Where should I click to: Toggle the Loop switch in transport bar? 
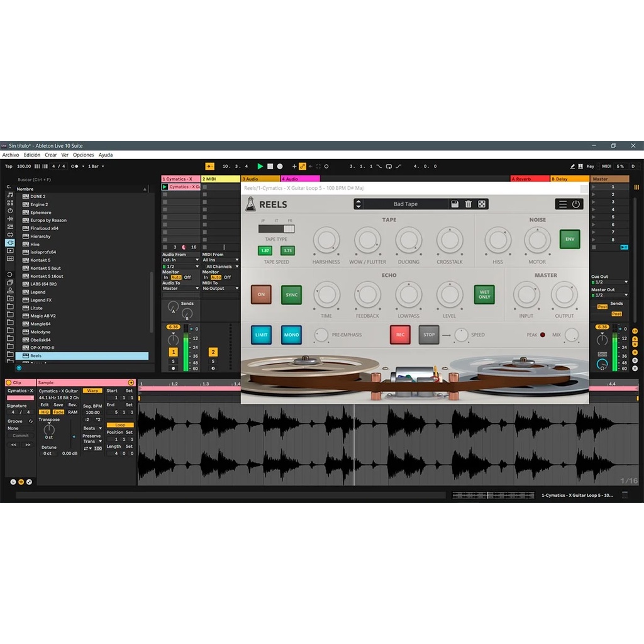point(389,166)
